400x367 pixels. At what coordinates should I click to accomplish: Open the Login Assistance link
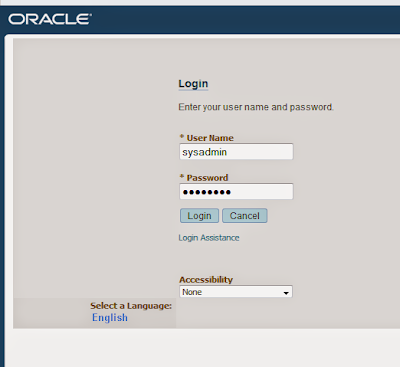[209, 238]
